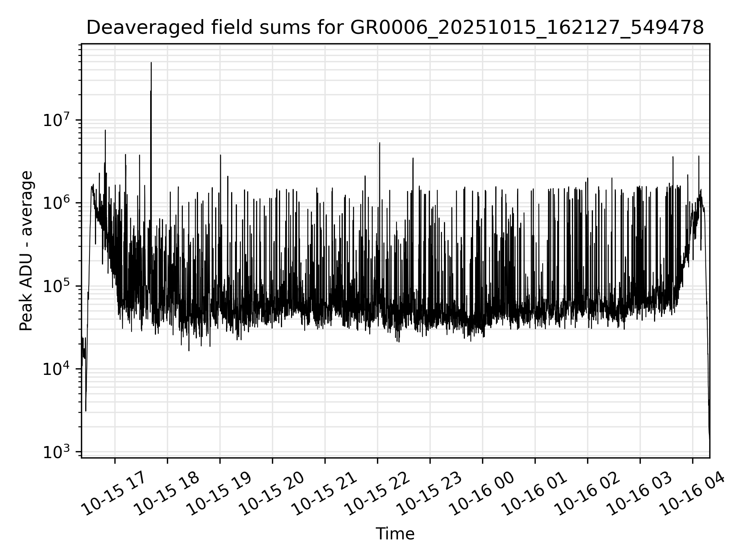
Task: Click the 'Time' x-axis label
Action: tap(395, 534)
